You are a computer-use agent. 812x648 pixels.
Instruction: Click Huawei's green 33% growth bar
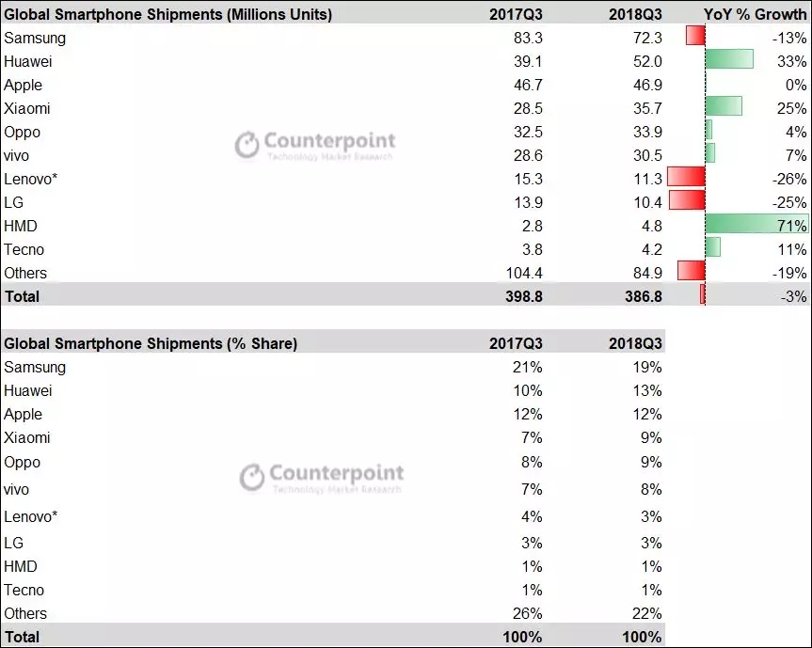pos(728,60)
